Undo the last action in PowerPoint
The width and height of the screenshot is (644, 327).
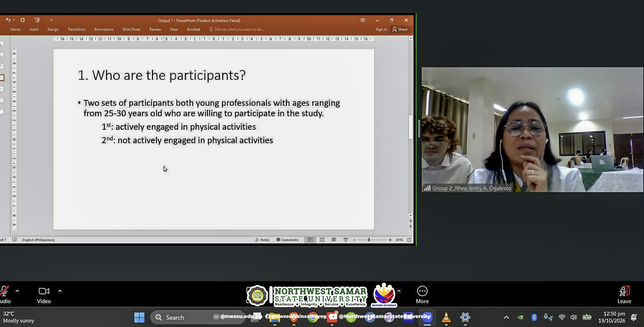coord(8,20)
